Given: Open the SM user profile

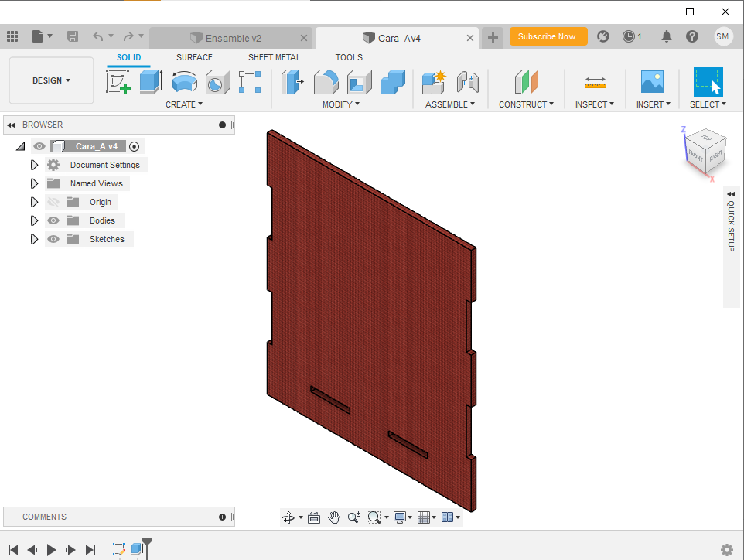Looking at the screenshot, I should [x=722, y=36].
